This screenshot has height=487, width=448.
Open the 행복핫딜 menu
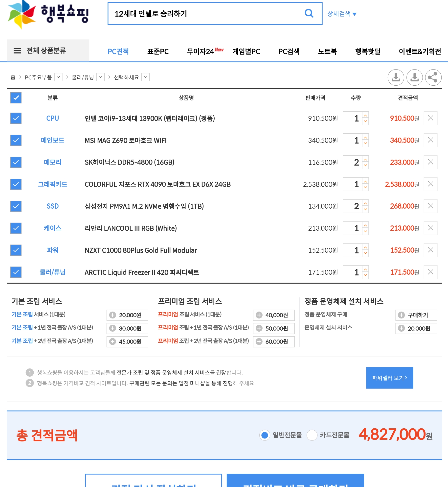(368, 51)
